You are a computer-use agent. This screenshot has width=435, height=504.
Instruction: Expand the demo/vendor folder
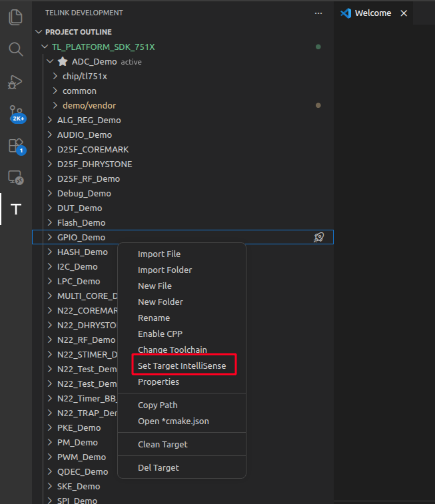tap(55, 105)
